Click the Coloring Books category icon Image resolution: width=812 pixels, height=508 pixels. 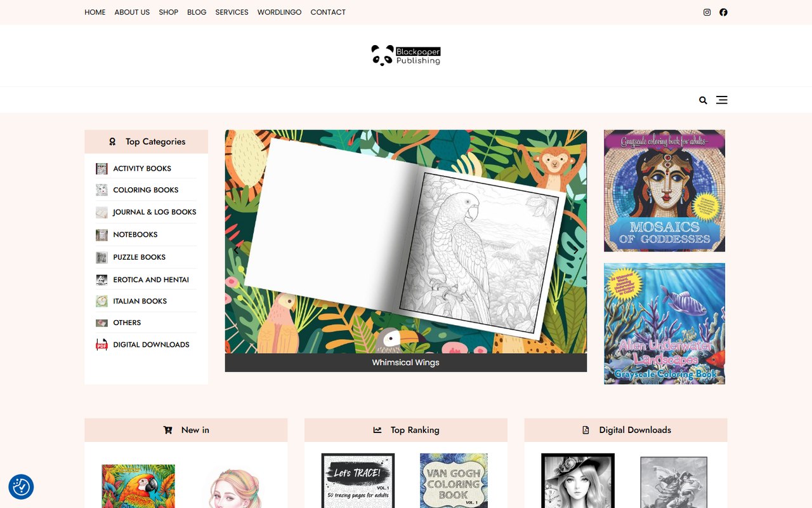tap(101, 190)
